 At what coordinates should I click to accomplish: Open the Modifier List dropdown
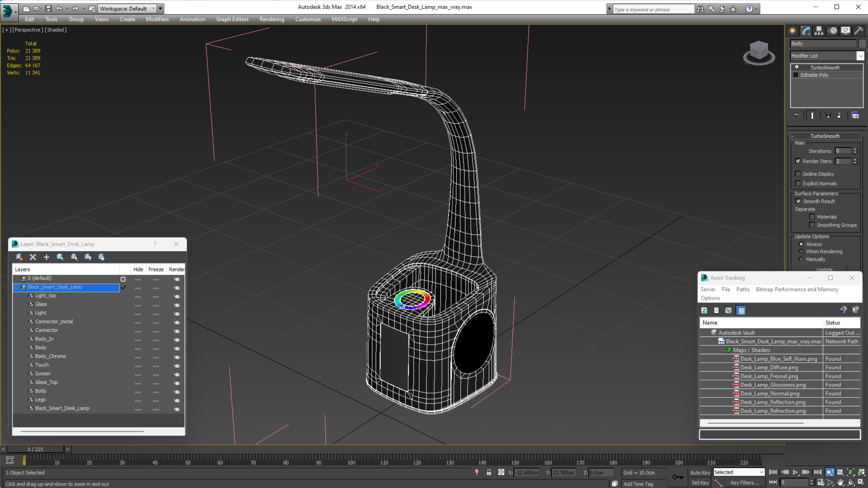click(861, 56)
